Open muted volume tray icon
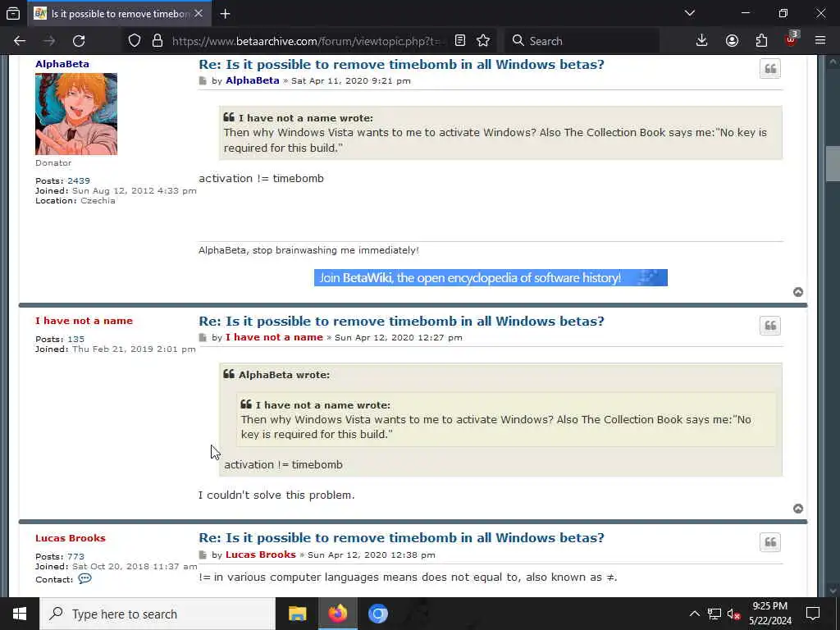Viewport: 840px width, 630px height. [733, 614]
